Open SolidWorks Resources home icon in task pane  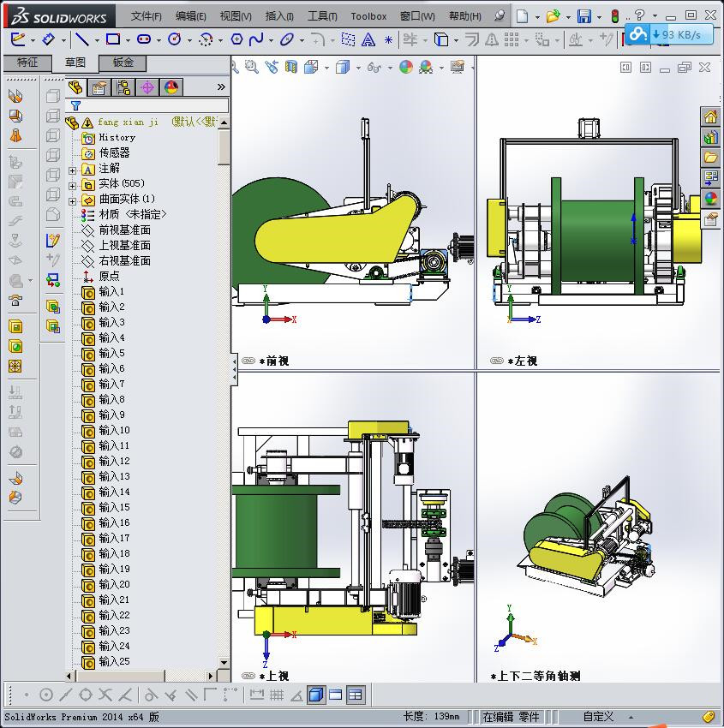click(x=710, y=116)
